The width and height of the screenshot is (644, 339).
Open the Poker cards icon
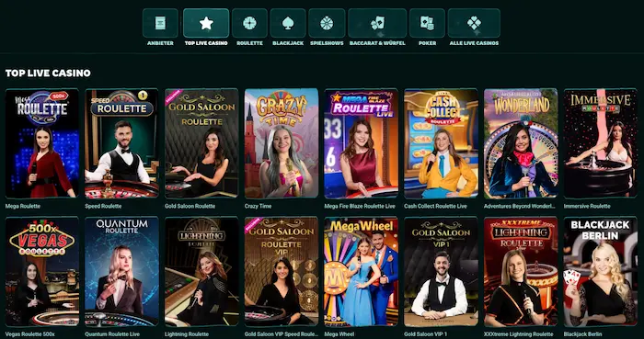coord(427,23)
